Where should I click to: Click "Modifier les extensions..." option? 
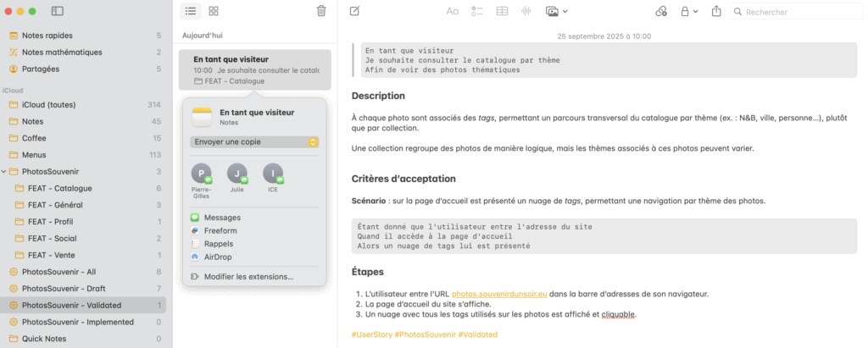tap(248, 276)
